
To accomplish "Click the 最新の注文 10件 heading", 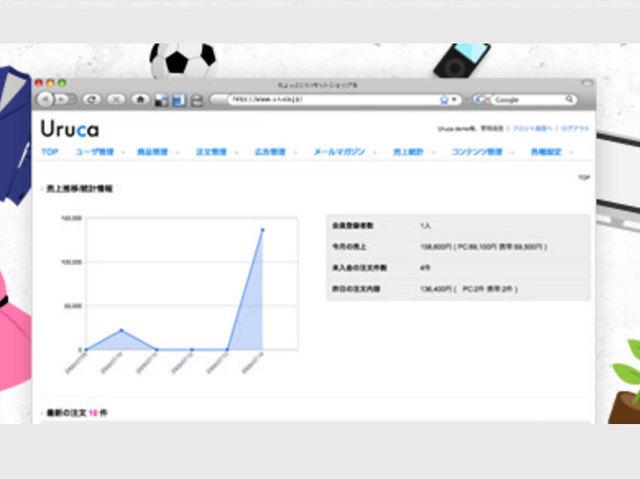I will click(77, 413).
